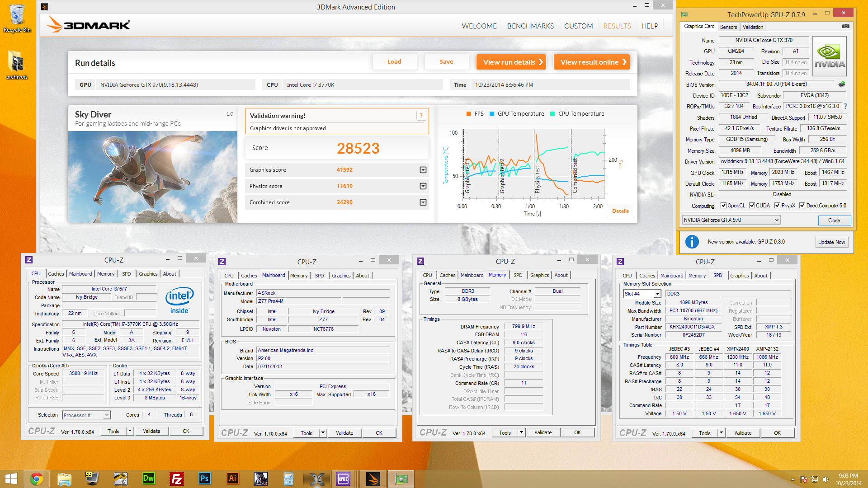868x488 pixels.
Task: Click GPU Name field in GPU-Z
Action: [x=764, y=40]
